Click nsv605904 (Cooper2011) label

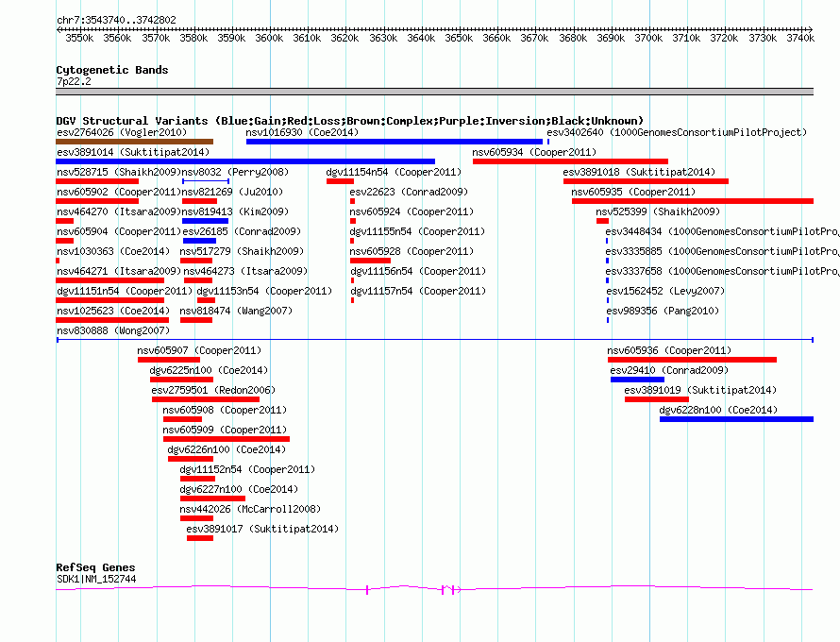pyautogui.click(x=119, y=231)
